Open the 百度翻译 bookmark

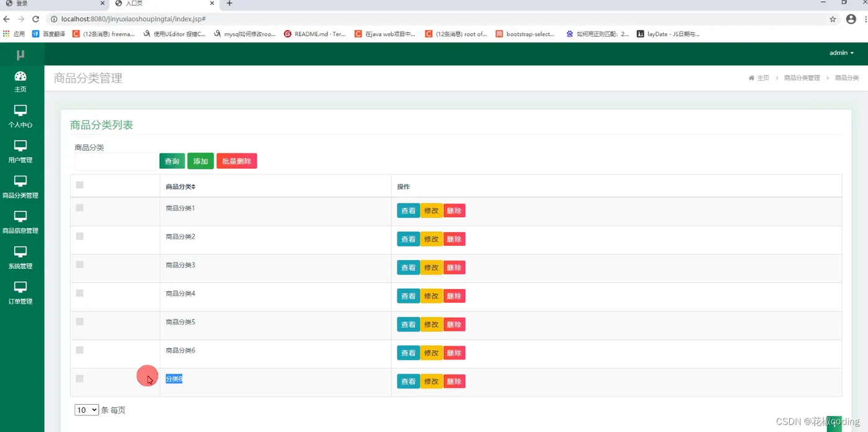coord(48,34)
